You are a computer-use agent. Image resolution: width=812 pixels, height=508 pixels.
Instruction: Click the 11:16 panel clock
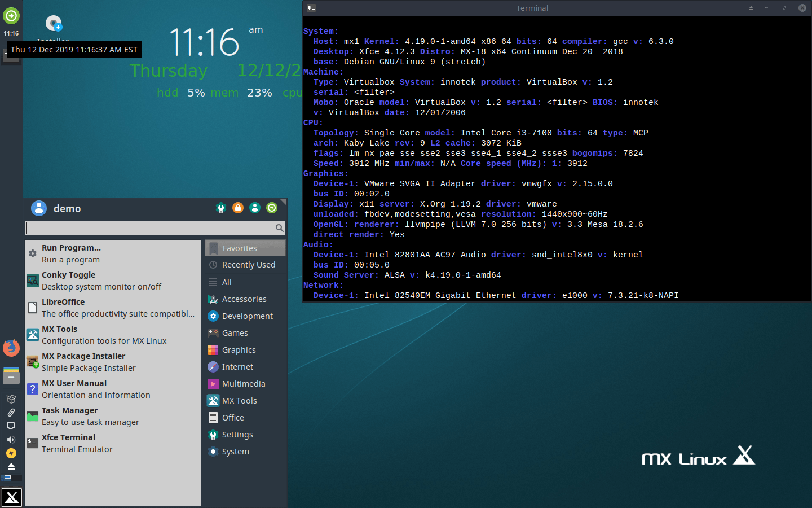click(x=11, y=33)
